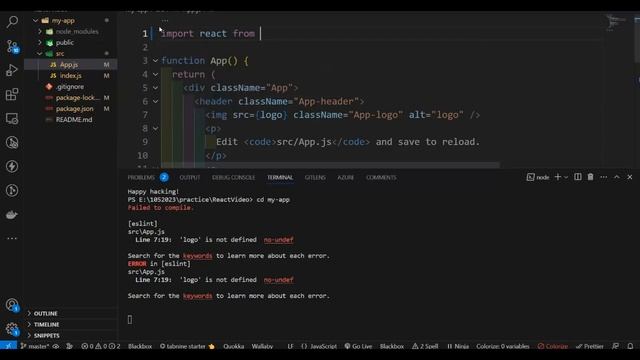Click the tabnine starter status item
The width and height of the screenshot is (640, 360).
(x=187, y=346)
